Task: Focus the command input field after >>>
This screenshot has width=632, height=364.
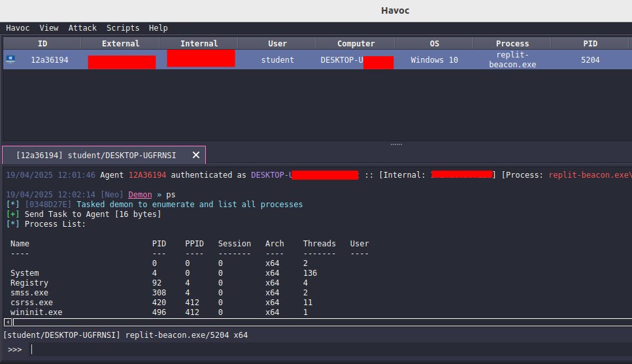Action: click(x=331, y=350)
